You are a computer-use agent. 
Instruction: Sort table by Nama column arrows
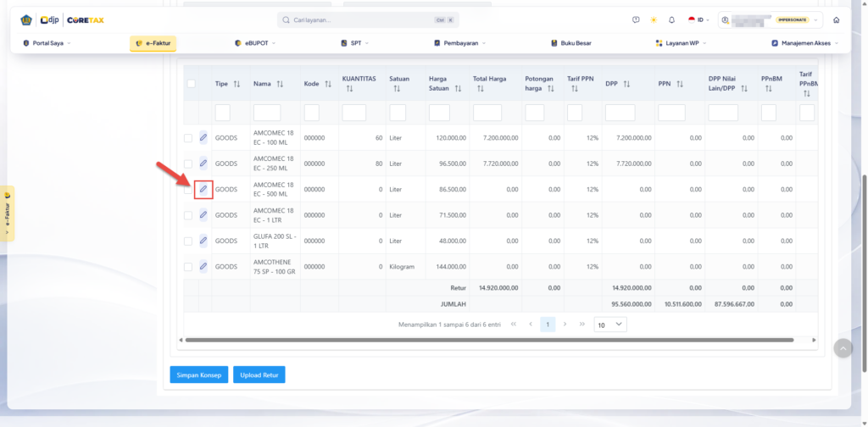(x=280, y=84)
